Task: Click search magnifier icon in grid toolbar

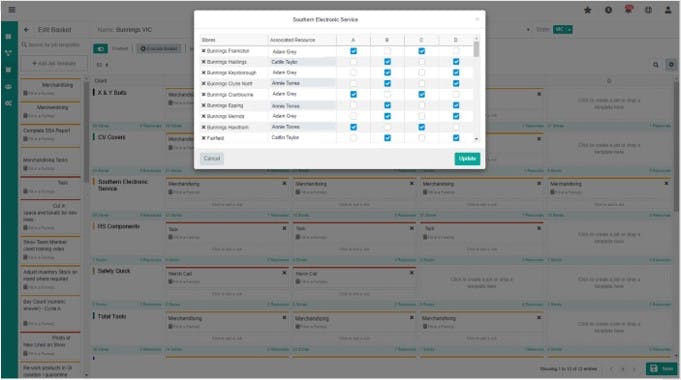Action: [656, 65]
